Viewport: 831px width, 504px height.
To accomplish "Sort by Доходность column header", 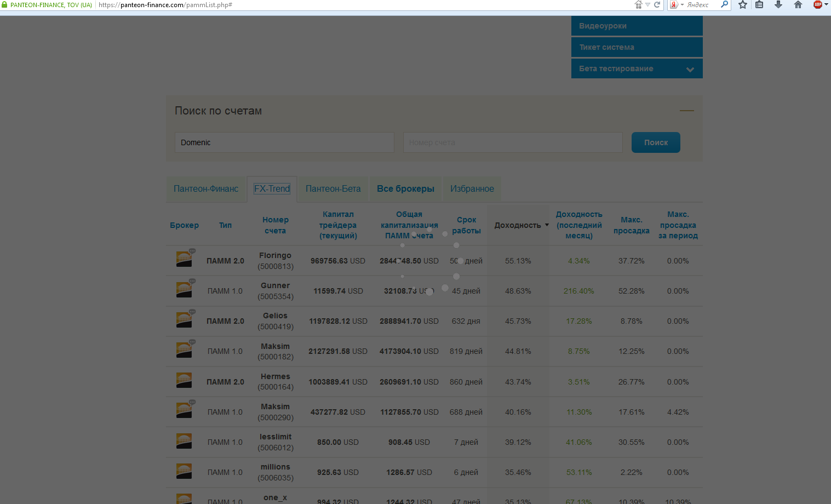I will pyautogui.click(x=521, y=225).
